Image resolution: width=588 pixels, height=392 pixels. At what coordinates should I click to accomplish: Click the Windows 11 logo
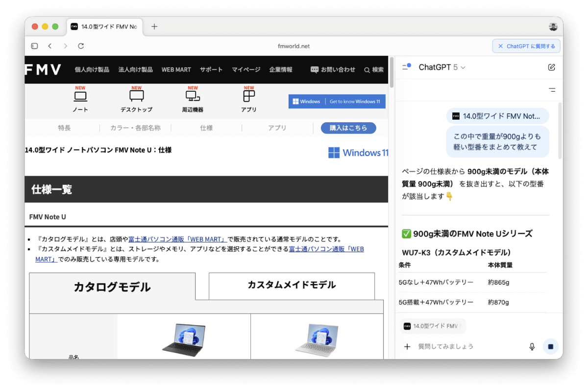click(x=358, y=153)
